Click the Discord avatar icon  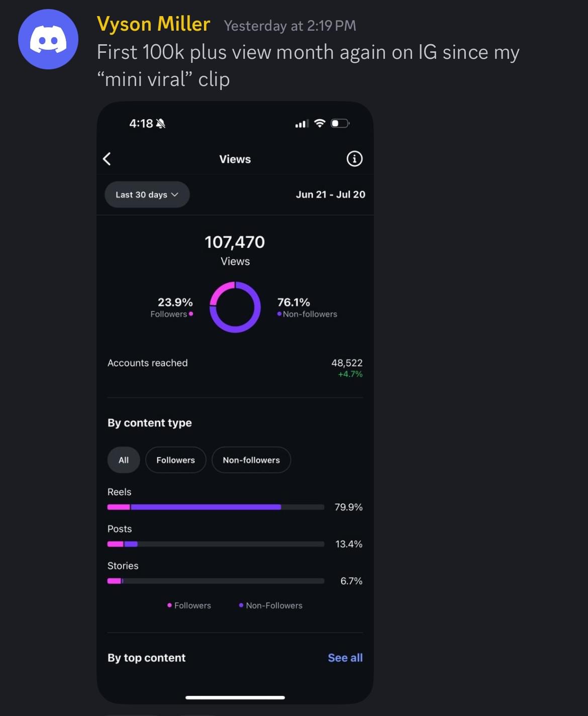tap(48, 39)
